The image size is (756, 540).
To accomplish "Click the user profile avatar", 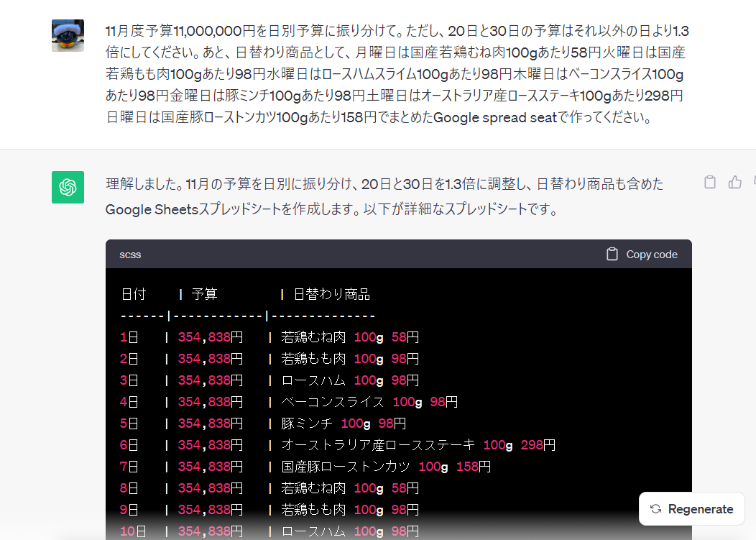I will click(x=68, y=35).
